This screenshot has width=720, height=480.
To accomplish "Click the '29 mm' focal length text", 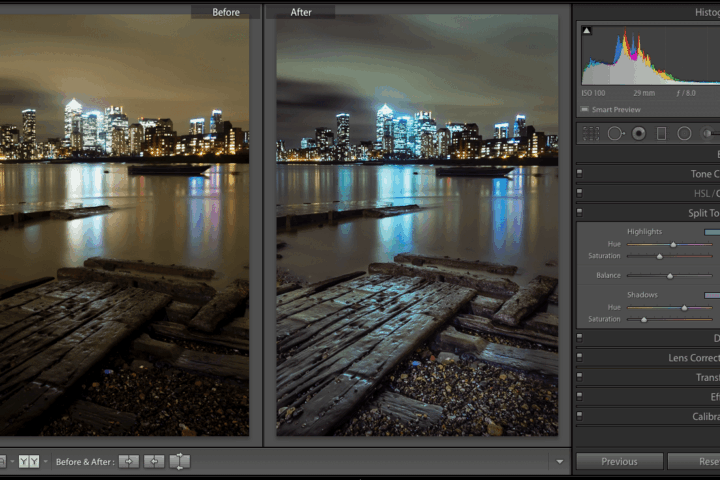I will coord(644,93).
